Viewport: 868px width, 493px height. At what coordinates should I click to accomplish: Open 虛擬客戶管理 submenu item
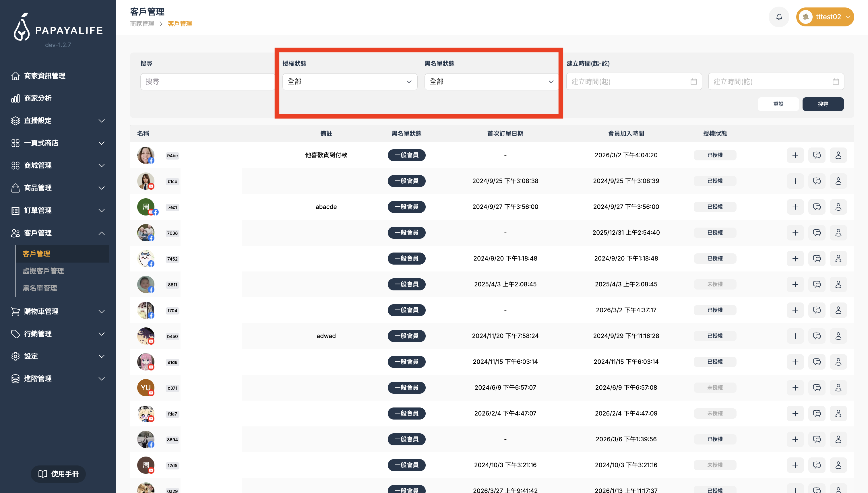coord(43,271)
